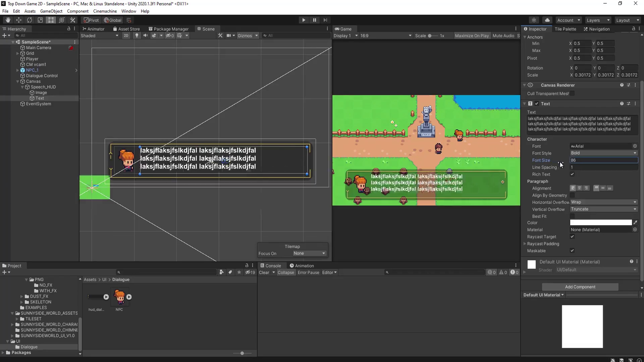
Task: Toggle scene lighting with the lightbulb icon
Action: point(137,36)
